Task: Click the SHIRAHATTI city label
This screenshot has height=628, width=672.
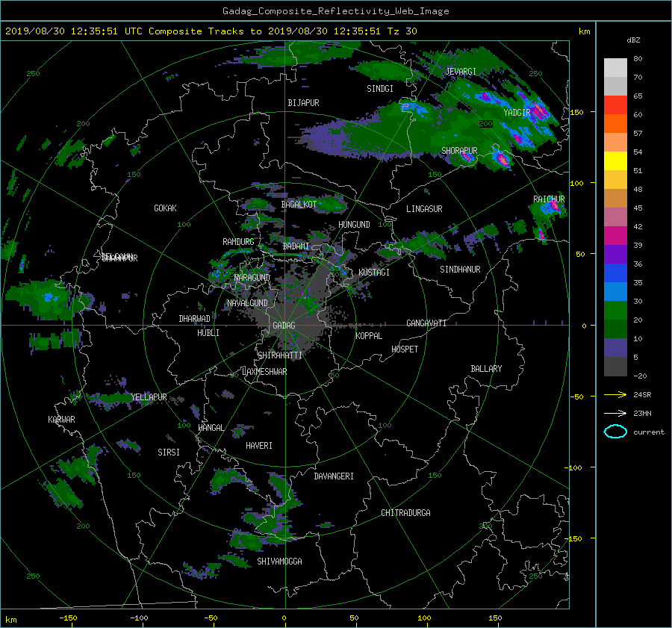Action: pos(280,355)
